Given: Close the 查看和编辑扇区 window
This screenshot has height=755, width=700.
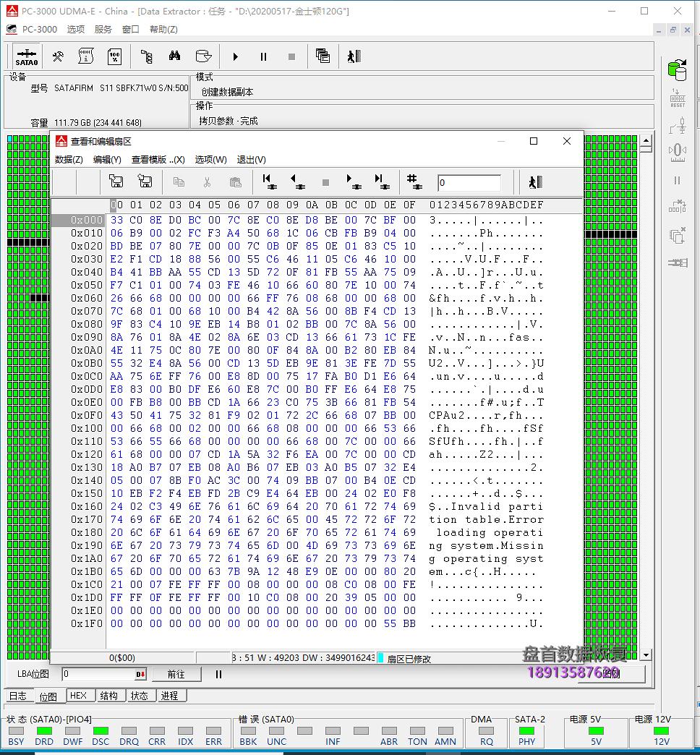Looking at the screenshot, I should pos(567,141).
